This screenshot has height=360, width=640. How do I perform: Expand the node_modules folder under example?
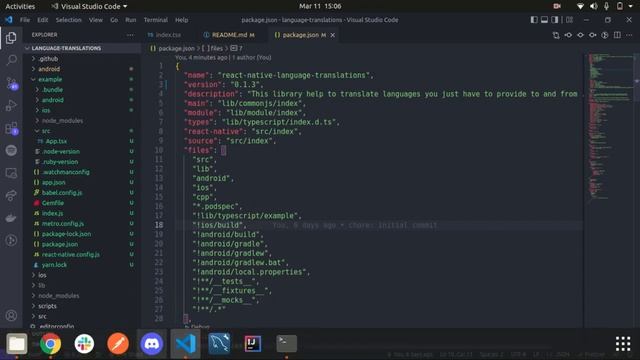pyautogui.click(x=82, y=120)
